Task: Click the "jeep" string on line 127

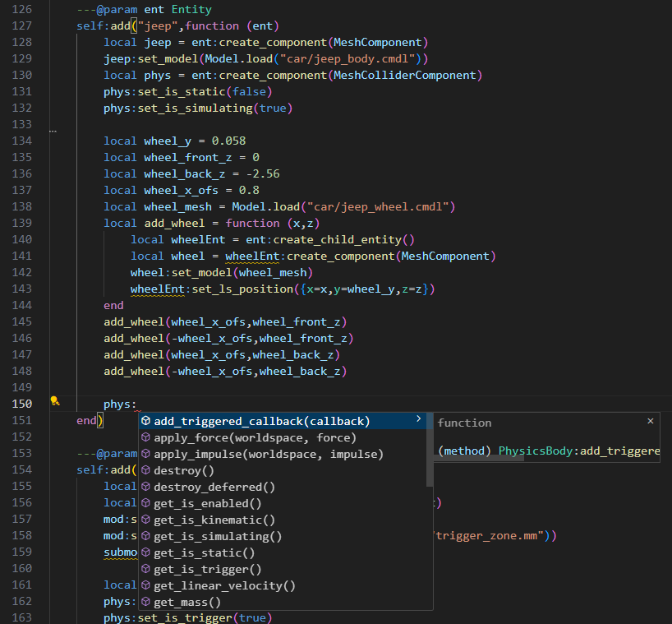Action: tap(158, 26)
